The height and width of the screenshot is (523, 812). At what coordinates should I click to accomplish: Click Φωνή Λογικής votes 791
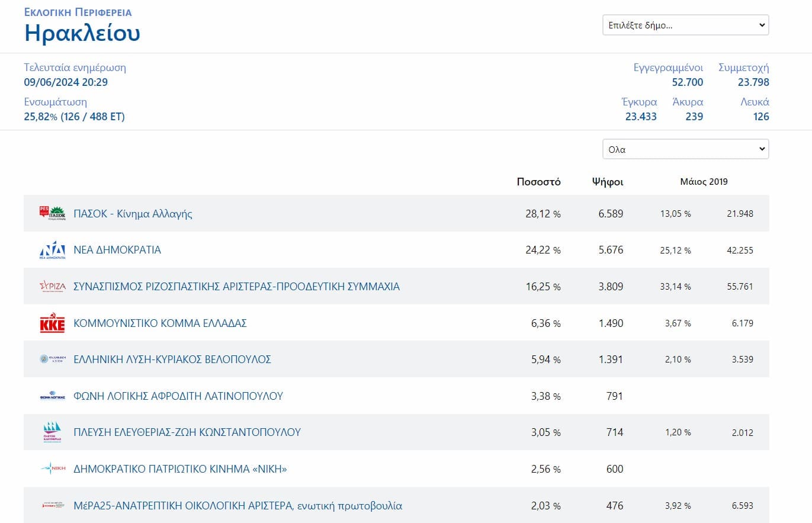[615, 396]
